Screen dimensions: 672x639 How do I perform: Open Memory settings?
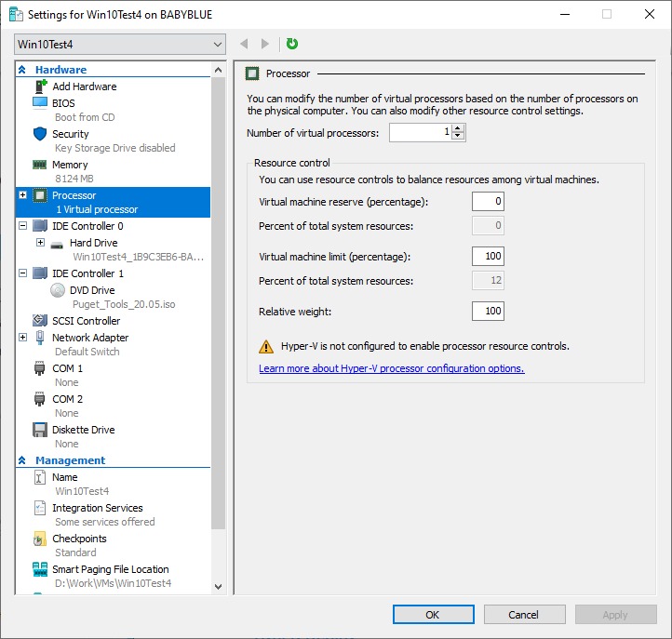point(70,165)
